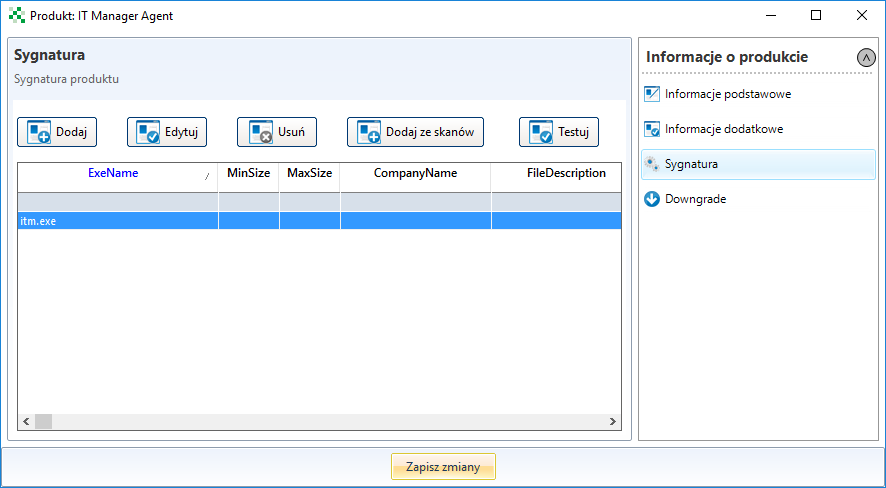Sort by MinSize column header
886x488 pixels.
249,177
